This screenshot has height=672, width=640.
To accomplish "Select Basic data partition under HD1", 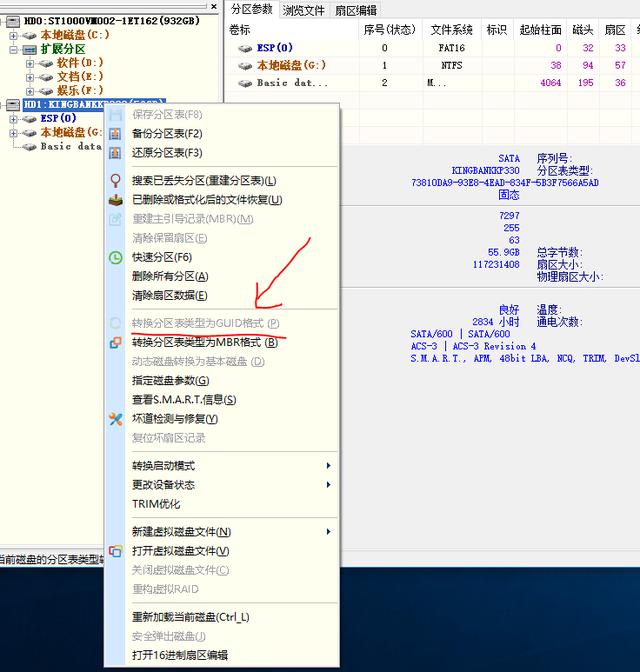I will [71, 147].
